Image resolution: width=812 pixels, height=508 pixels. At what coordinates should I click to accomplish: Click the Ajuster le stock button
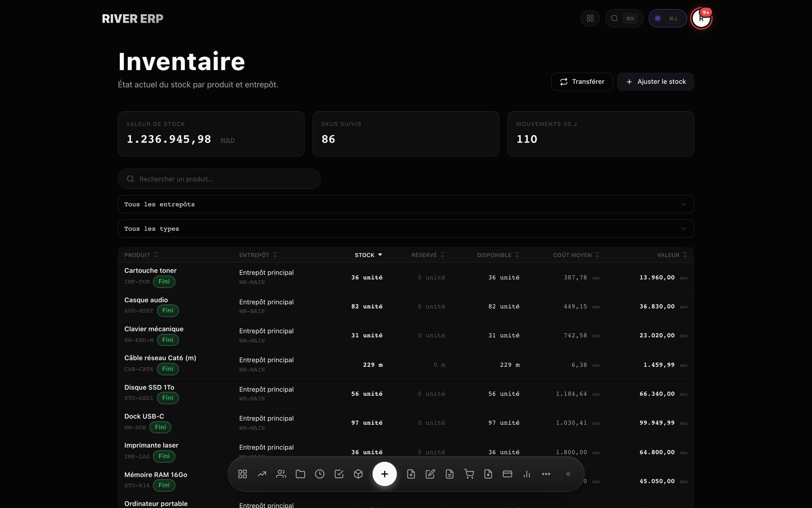click(655, 82)
